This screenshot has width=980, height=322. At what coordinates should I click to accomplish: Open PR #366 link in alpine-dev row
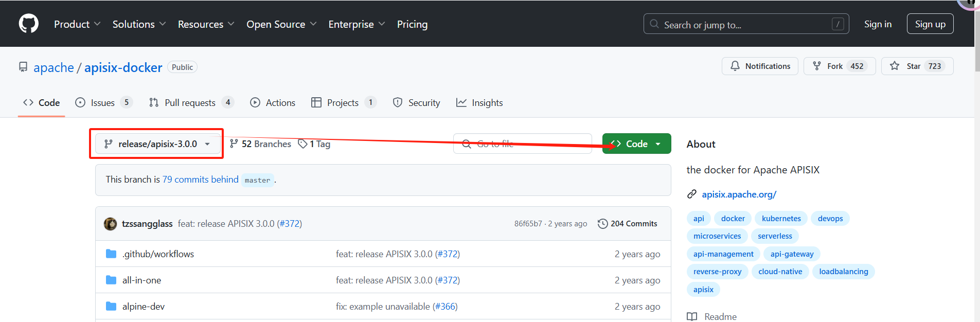445,306
